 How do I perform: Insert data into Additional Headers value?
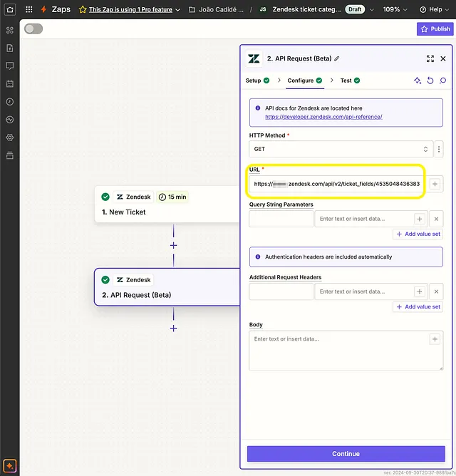point(419,291)
